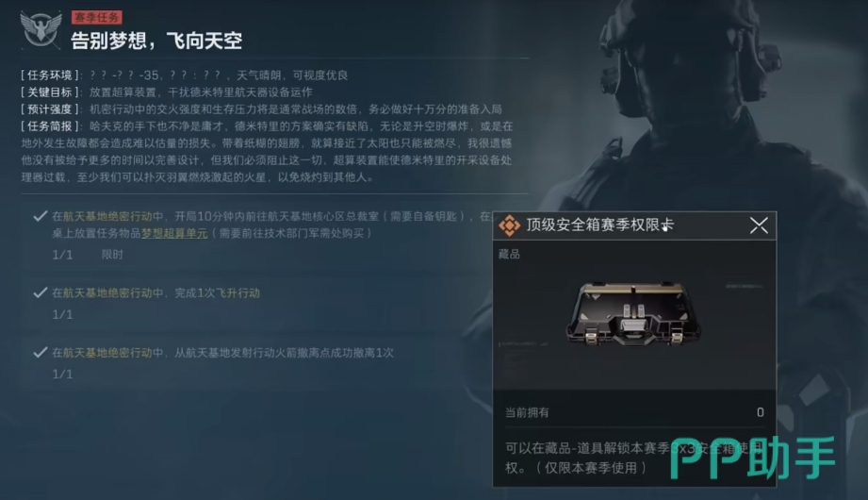This screenshot has width=868, height=500.
Task: Click the popup title 顶级安全箱赛季权限卡
Action: [600, 225]
